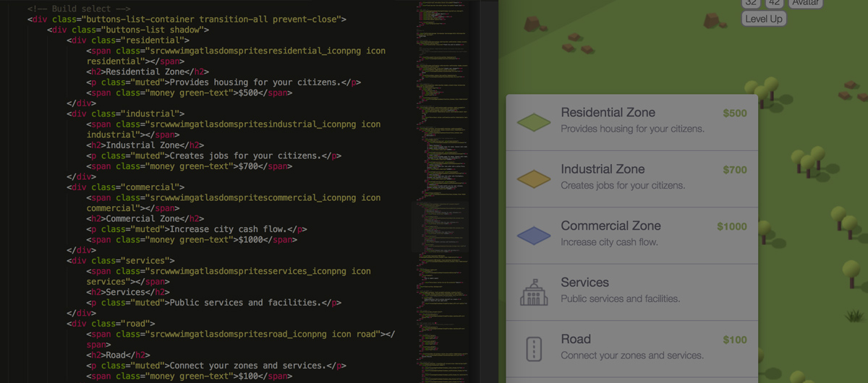The height and width of the screenshot is (383, 868).
Task: Click 'Public services and facilities.' in build menu
Action: pos(621,298)
